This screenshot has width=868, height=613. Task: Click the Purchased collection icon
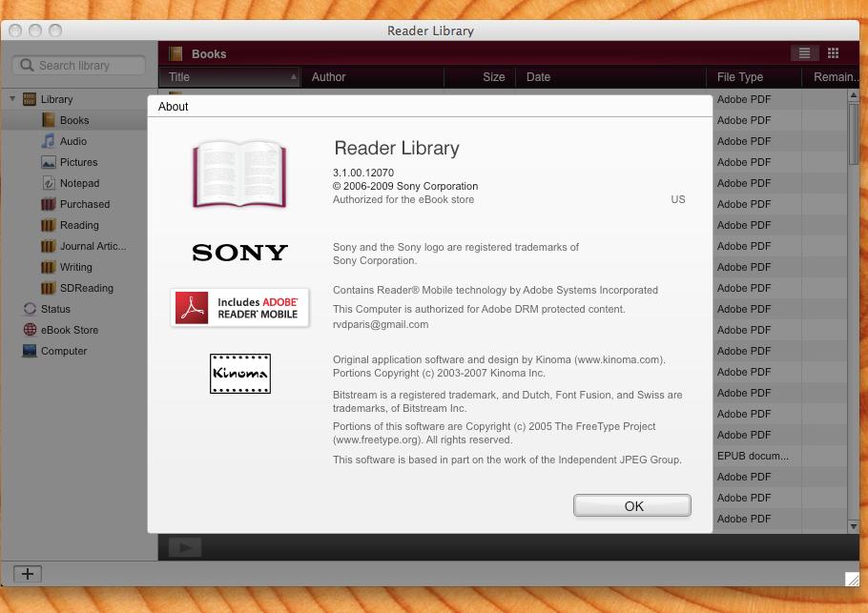click(49, 204)
